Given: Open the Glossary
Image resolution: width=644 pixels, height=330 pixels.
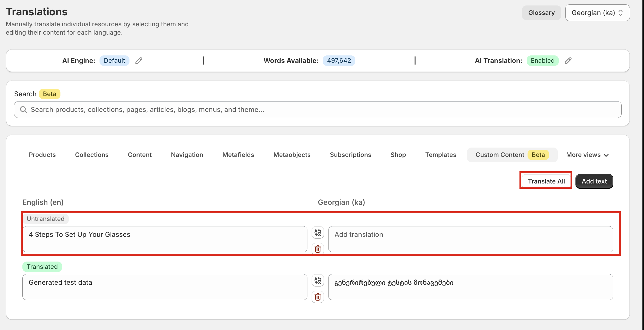Looking at the screenshot, I should 541,13.
